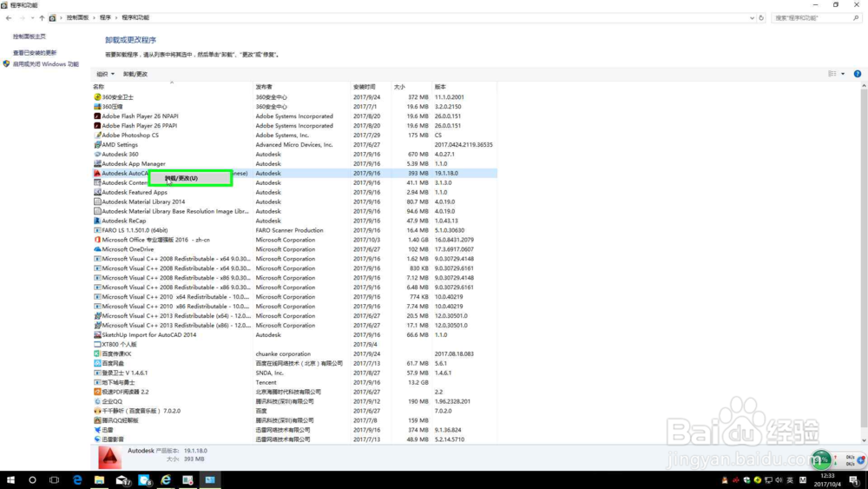Image resolution: width=868 pixels, height=489 pixels.
Task: Open the Mail app on the taskbar
Action: [x=122, y=480]
